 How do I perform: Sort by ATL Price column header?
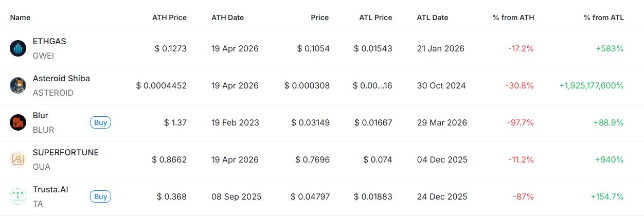coord(375,17)
